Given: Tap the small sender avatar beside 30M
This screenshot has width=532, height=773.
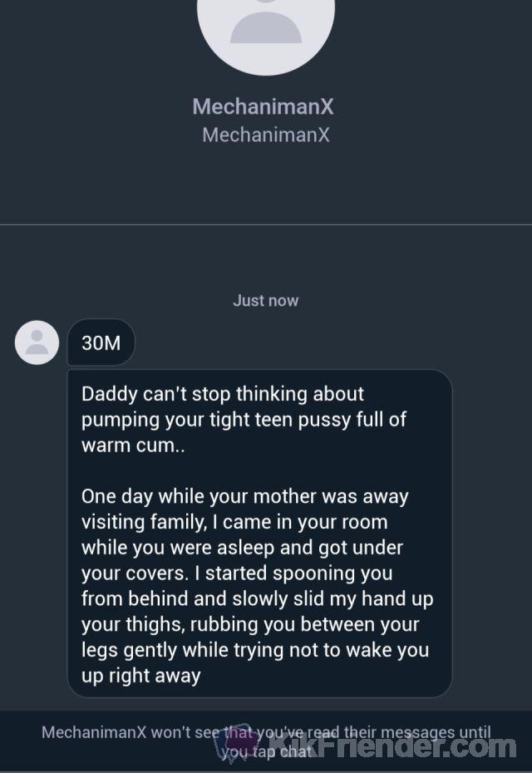Looking at the screenshot, I should [x=37, y=342].
